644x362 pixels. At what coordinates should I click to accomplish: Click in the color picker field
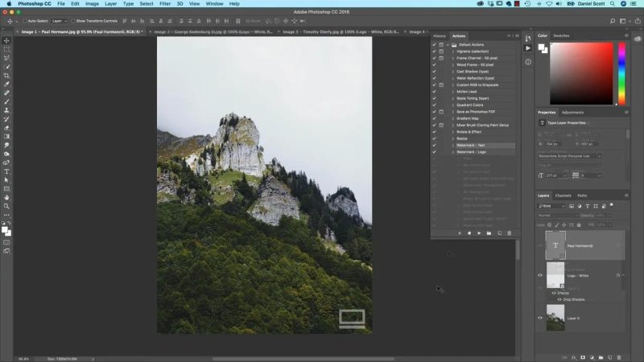581,73
